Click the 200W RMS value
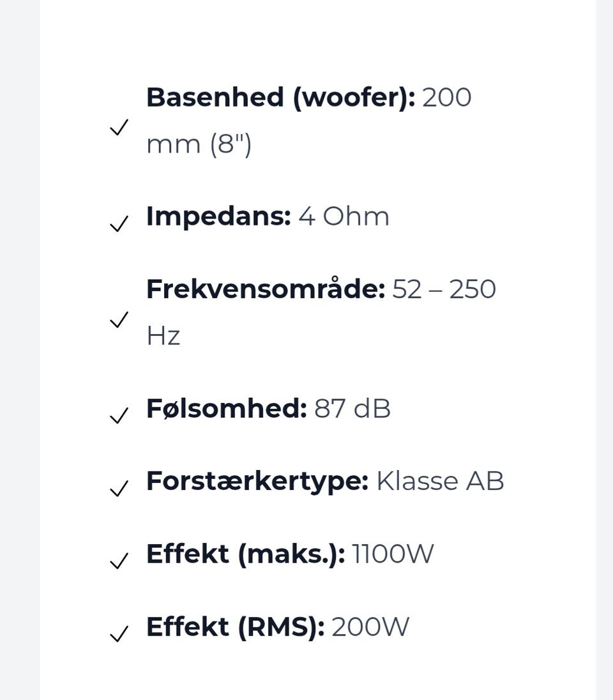The width and height of the screenshot is (613, 700). pos(370,627)
